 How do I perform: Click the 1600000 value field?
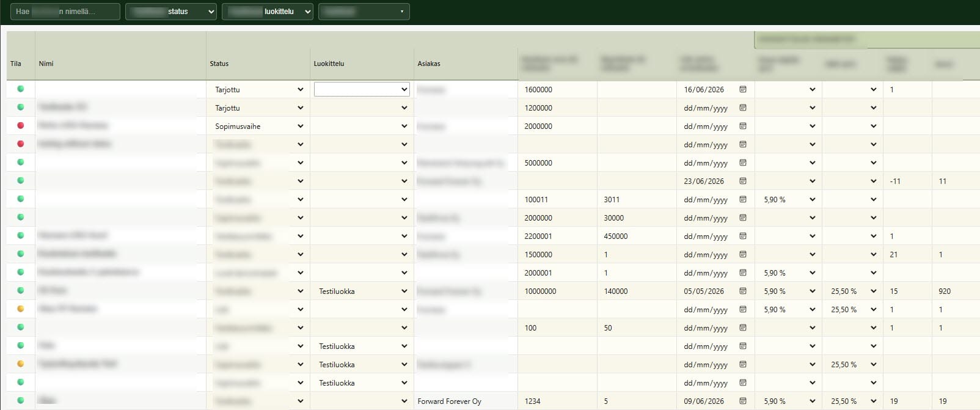(557, 89)
